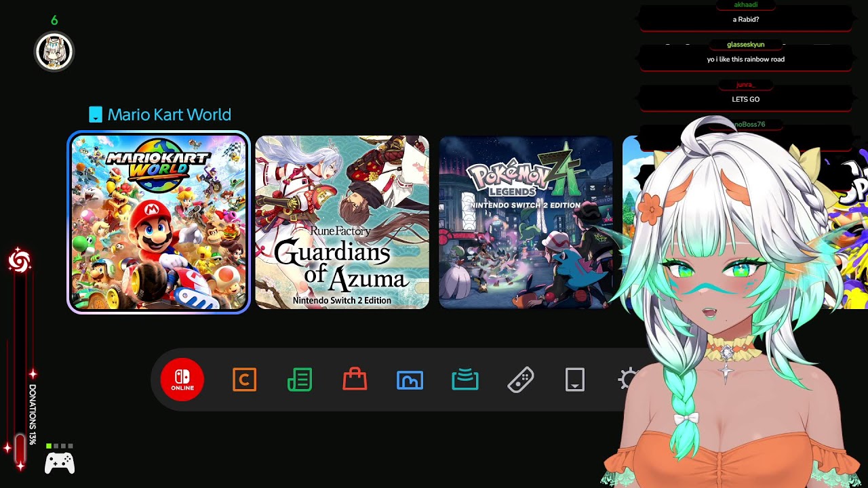
Task: Open GameChat orange C icon
Action: pos(244,380)
